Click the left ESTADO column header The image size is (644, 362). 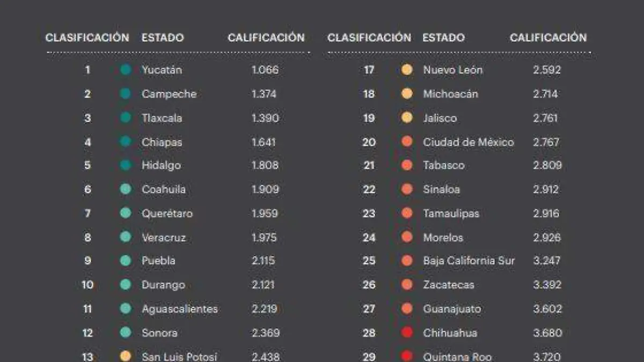[163, 38]
